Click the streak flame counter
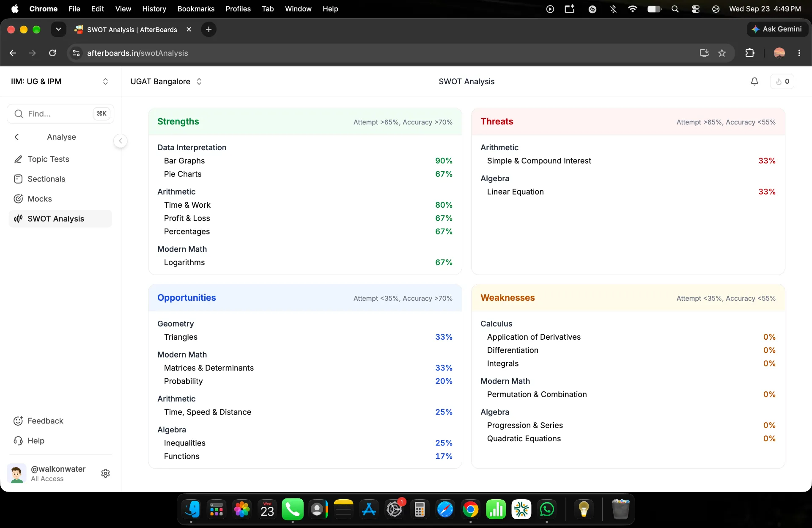The width and height of the screenshot is (812, 528). [x=782, y=81]
